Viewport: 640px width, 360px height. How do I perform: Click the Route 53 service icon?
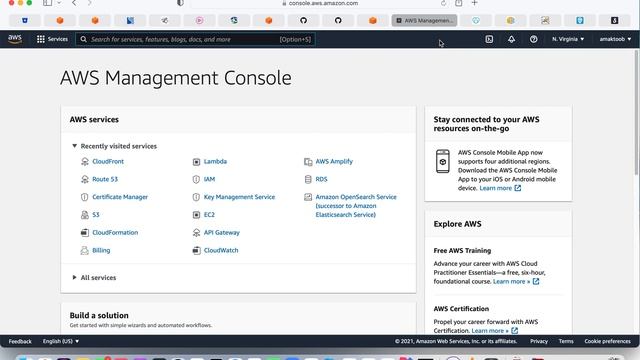point(84,179)
